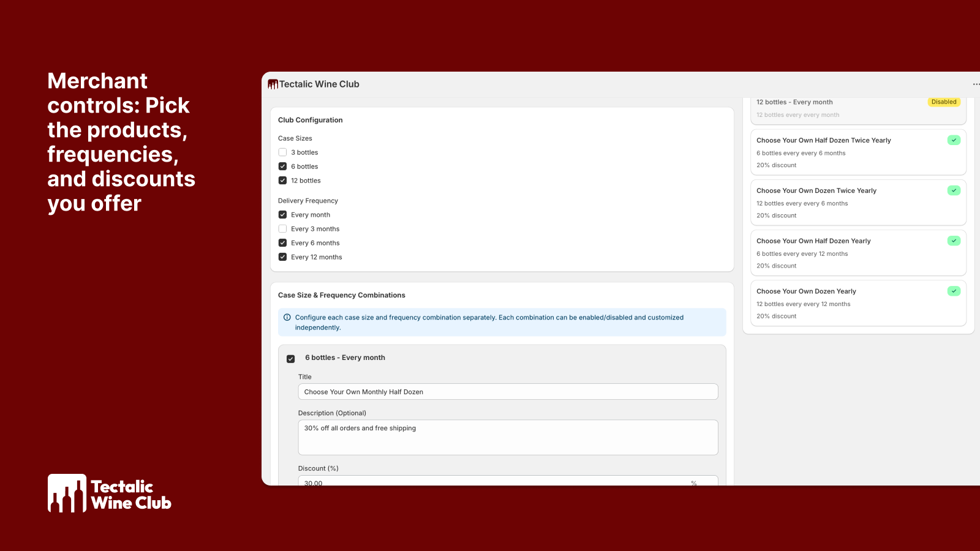
Task: Toggle the Every 6 months frequency
Action: (x=282, y=243)
